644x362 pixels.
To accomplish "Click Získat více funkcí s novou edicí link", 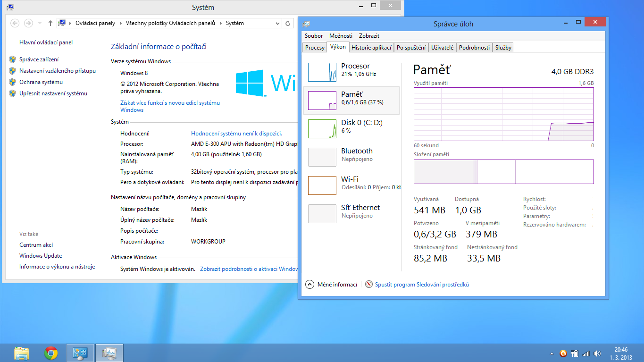I will point(170,106).
